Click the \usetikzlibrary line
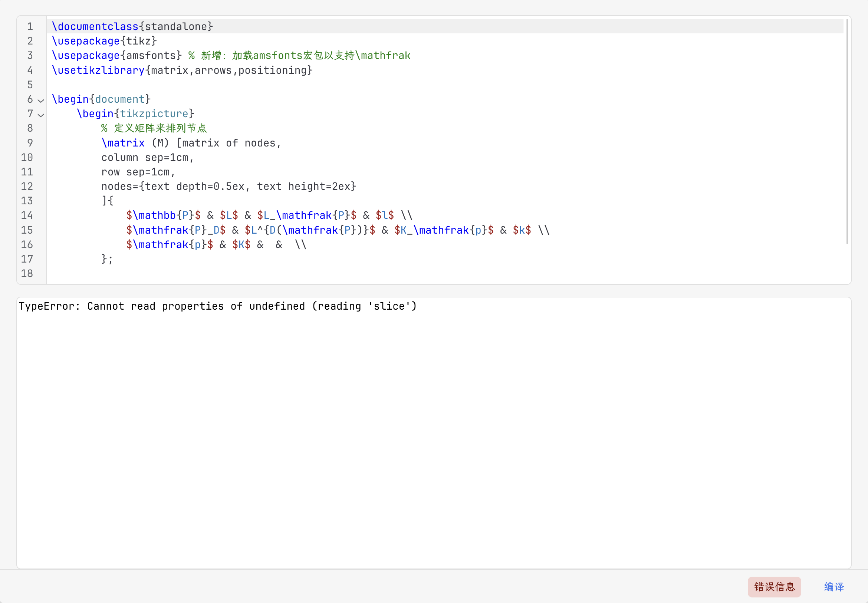This screenshot has width=868, height=603. pos(182,70)
